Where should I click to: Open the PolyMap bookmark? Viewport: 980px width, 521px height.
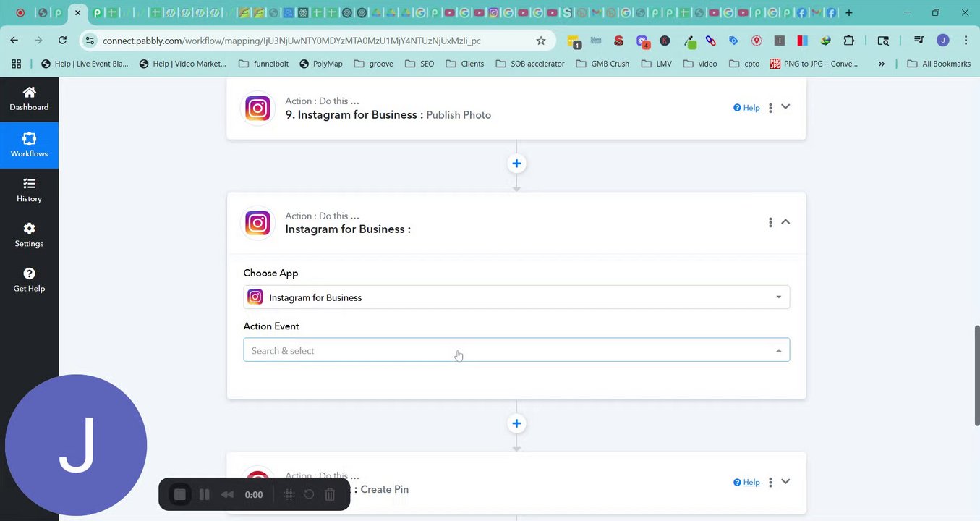tap(320, 64)
